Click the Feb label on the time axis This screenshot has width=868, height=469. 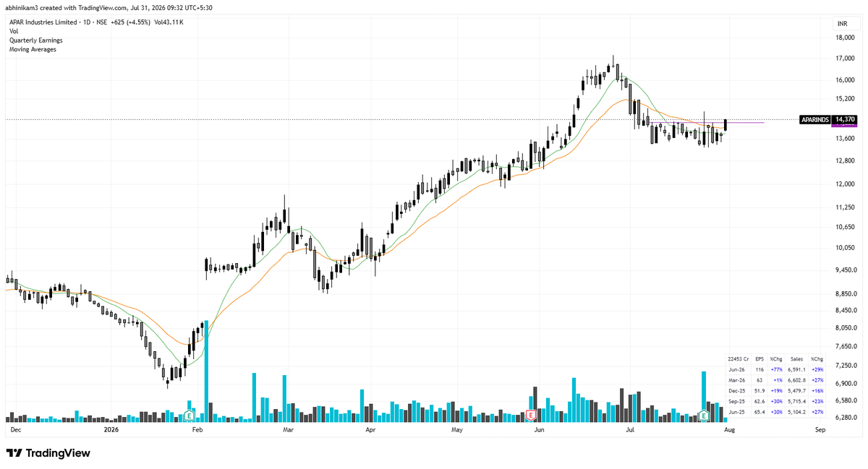[x=197, y=430]
